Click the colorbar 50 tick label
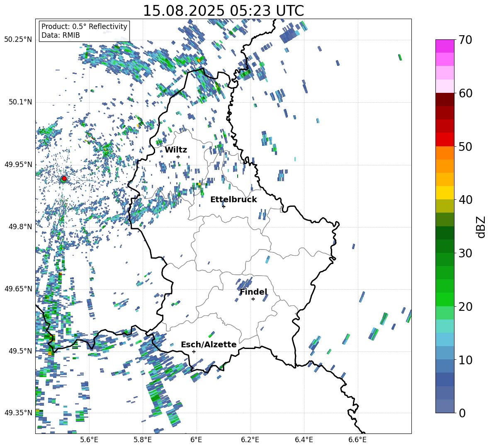 click(x=465, y=146)
